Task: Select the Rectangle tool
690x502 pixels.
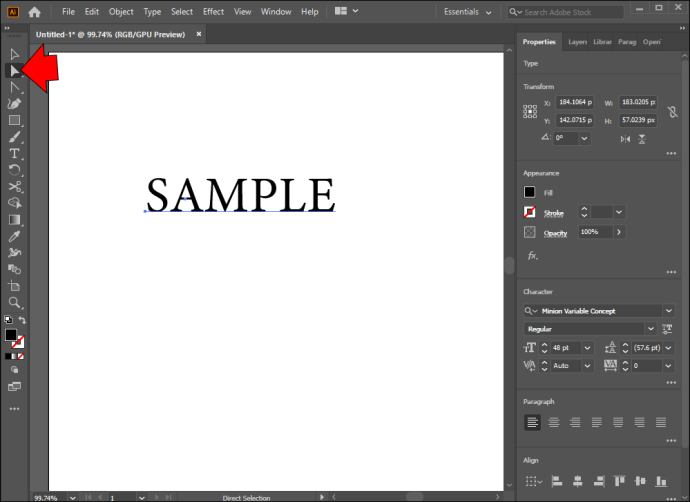Action: pos(14,121)
